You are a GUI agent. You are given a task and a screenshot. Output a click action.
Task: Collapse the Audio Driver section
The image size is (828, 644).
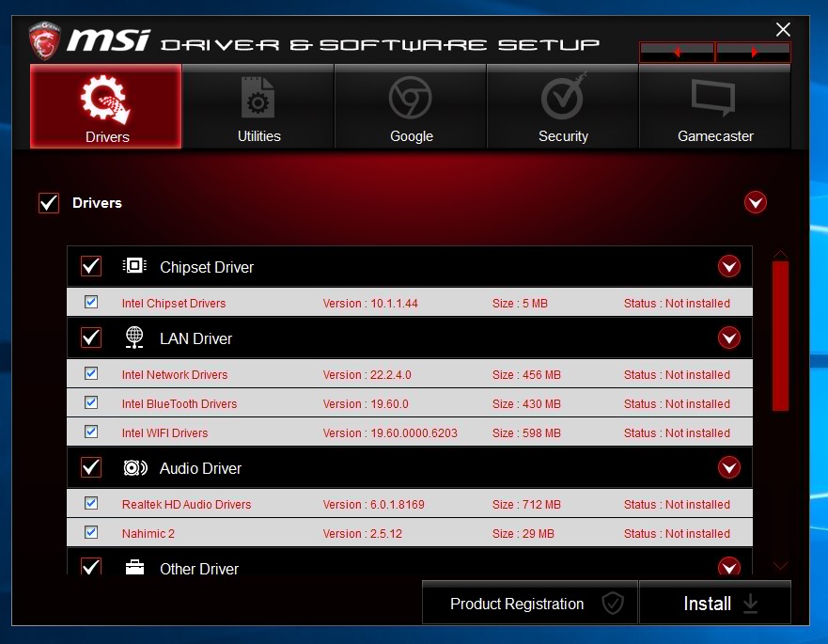pos(729,468)
